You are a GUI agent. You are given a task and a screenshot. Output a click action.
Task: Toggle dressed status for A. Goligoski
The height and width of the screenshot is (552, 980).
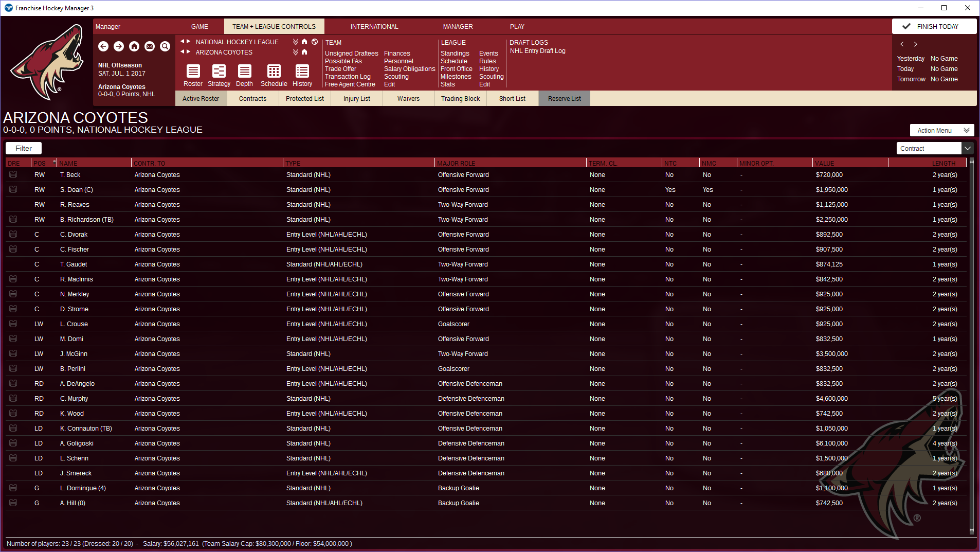pyautogui.click(x=13, y=443)
